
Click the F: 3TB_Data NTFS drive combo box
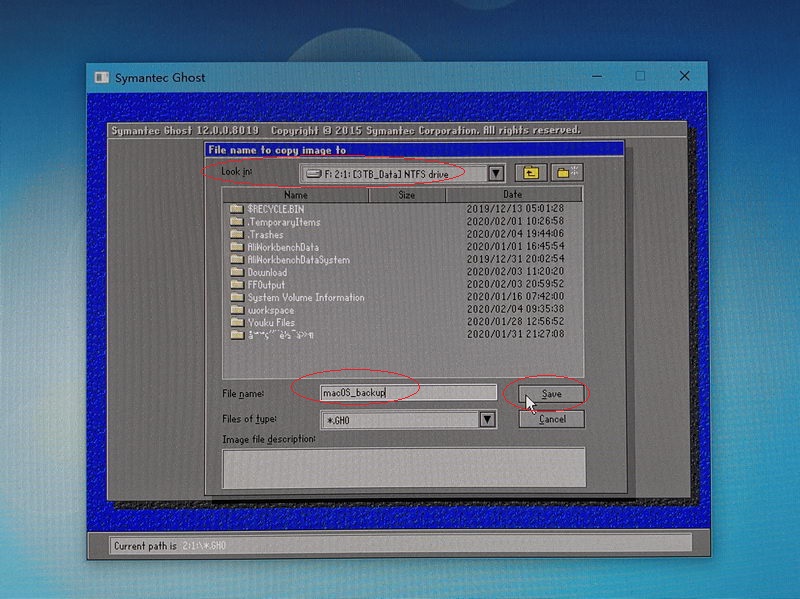click(x=393, y=173)
